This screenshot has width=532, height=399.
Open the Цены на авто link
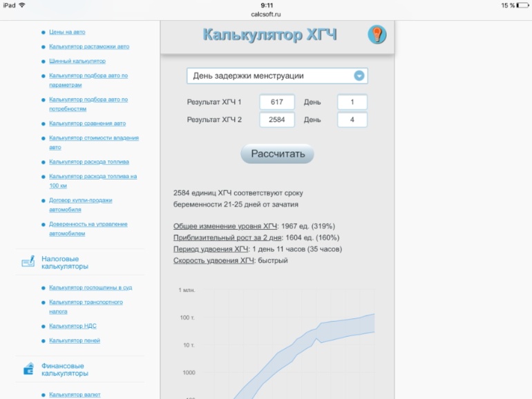tap(67, 32)
